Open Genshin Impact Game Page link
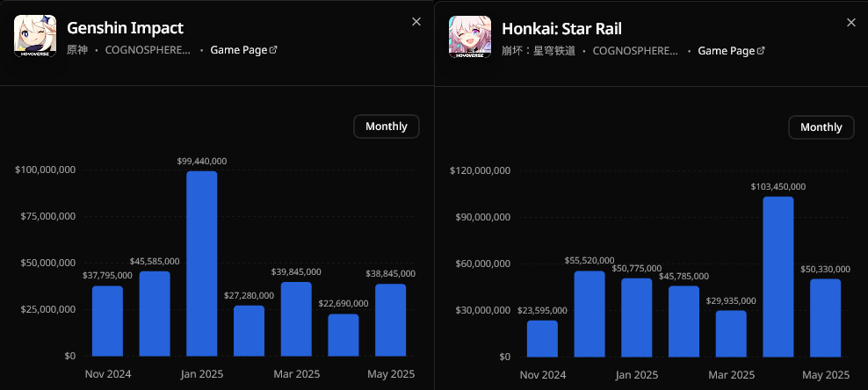The height and width of the screenshot is (390, 868). click(x=243, y=50)
